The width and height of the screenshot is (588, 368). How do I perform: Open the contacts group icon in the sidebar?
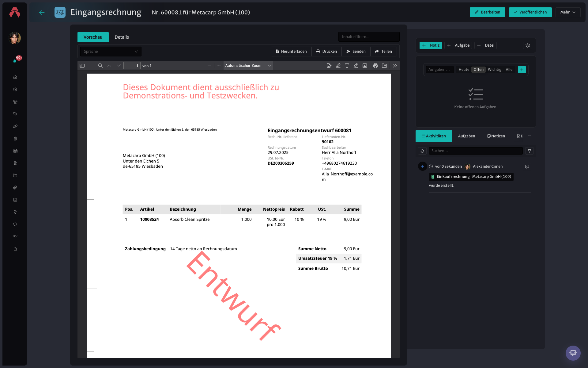pyautogui.click(x=15, y=102)
